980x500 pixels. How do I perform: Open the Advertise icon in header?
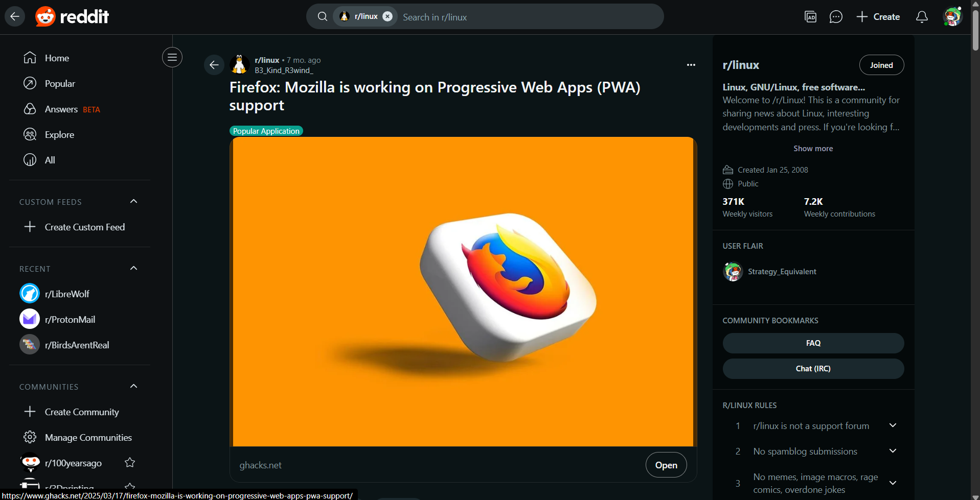(810, 17)
